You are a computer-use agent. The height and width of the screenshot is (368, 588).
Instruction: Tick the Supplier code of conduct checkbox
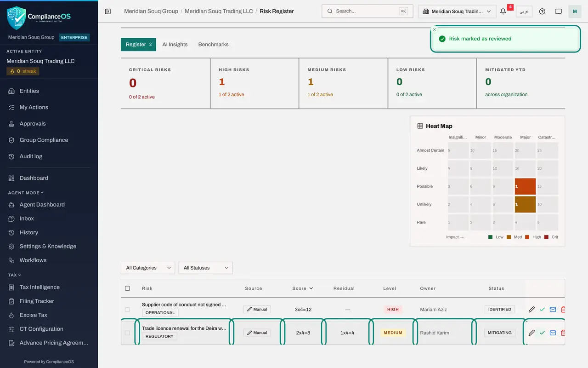coord(127,310)
